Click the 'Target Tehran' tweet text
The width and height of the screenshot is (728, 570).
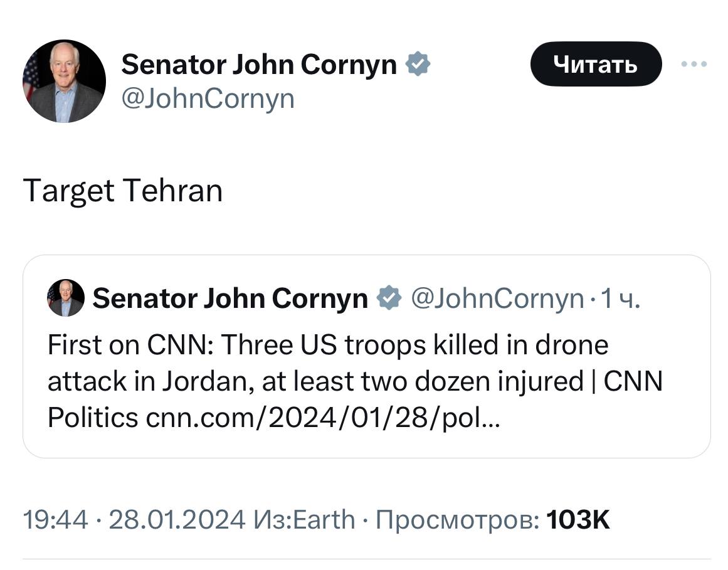coord(123,191)
